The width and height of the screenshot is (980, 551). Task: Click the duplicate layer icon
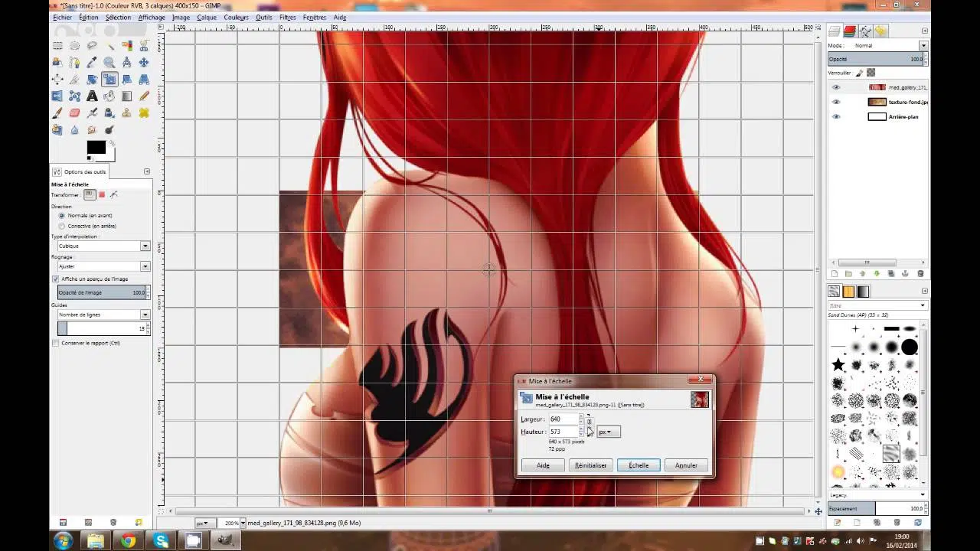891,273
